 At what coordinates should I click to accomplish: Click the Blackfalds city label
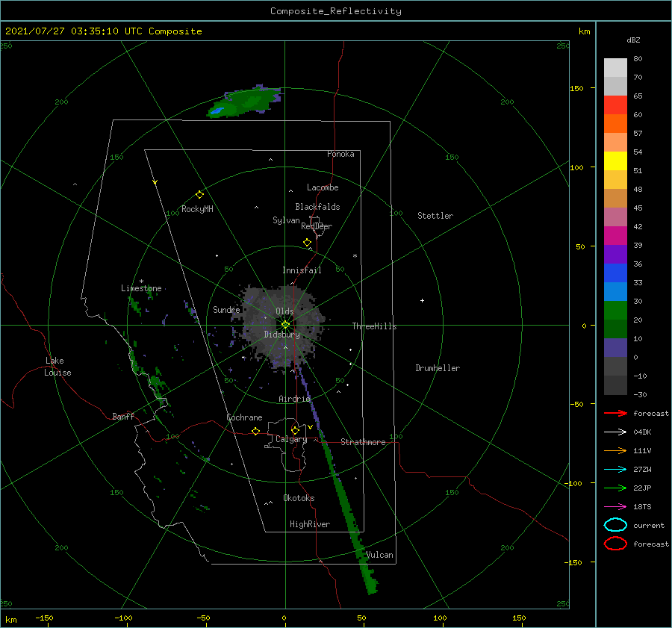(317, 207)
